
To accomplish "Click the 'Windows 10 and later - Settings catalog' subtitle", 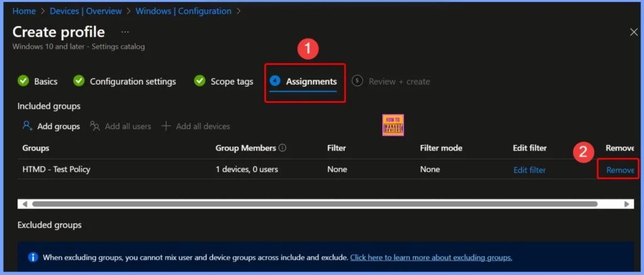I will (79, 46).
